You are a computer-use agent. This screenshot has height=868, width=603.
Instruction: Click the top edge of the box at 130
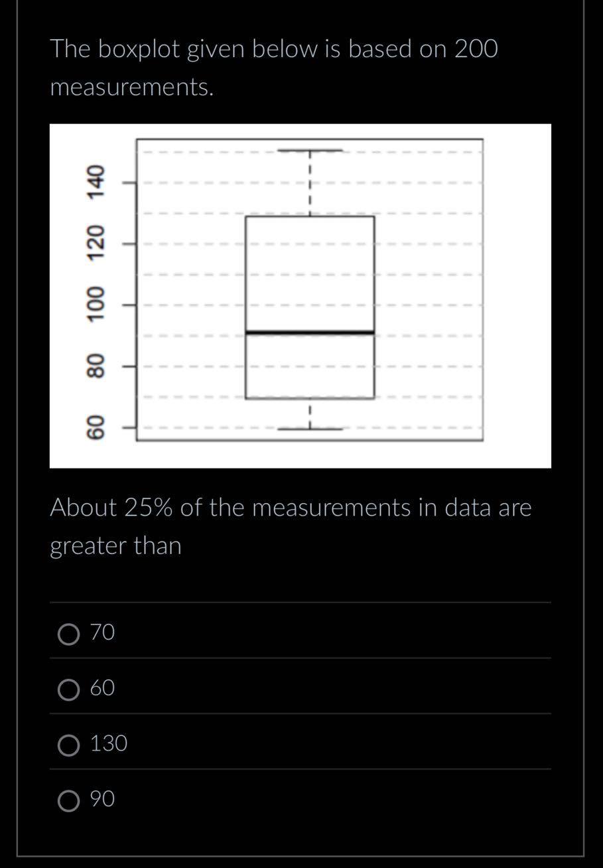point(309,216)
